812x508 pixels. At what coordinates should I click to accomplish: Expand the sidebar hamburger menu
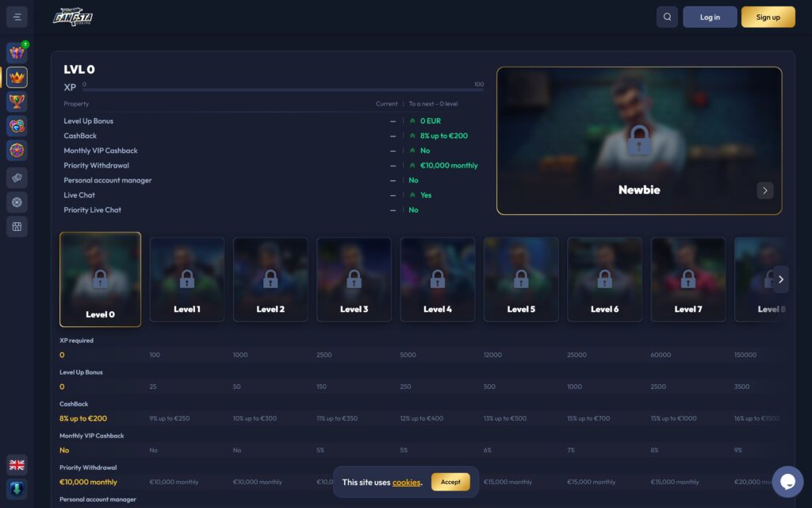click(17, 17)
